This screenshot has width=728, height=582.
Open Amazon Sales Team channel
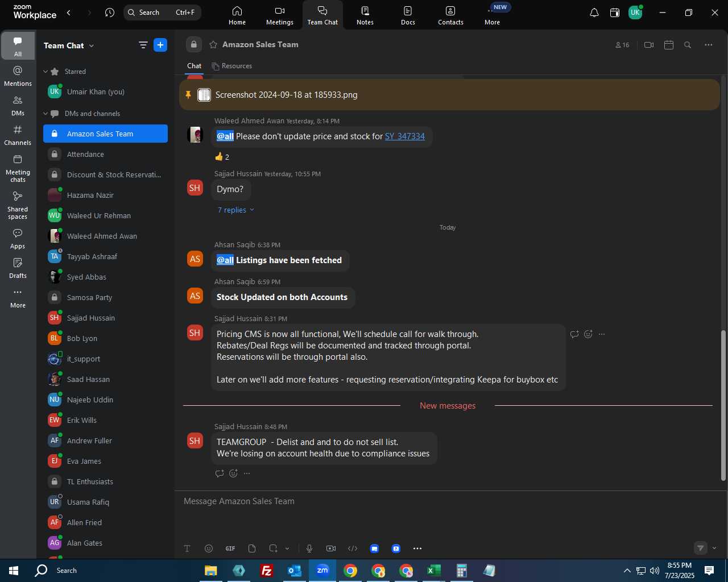tap(105, 134)
